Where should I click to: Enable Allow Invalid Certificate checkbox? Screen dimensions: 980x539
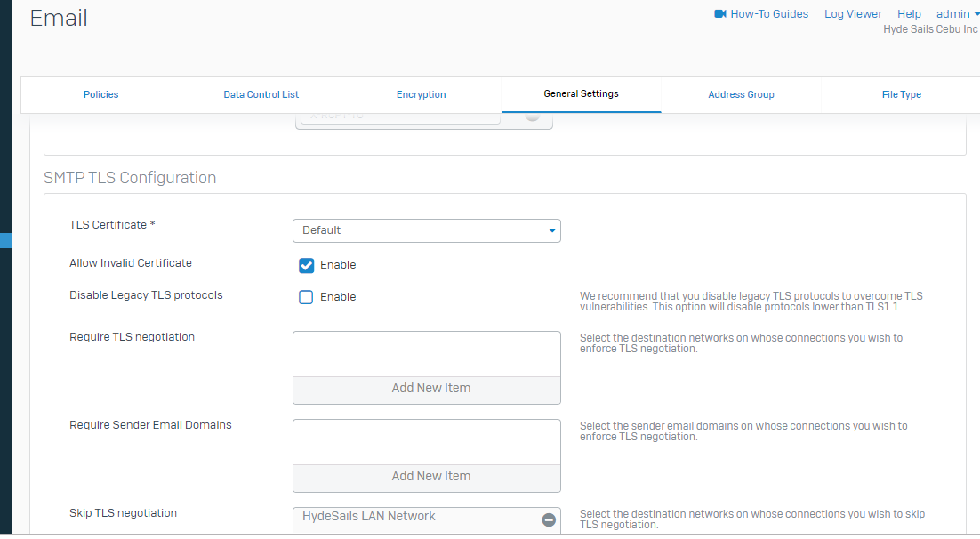(x=307, y=265)
